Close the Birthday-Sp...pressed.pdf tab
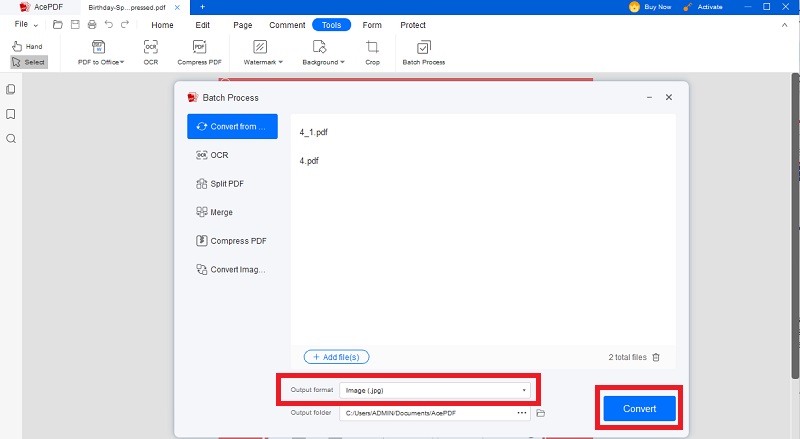 pos(178,8)
